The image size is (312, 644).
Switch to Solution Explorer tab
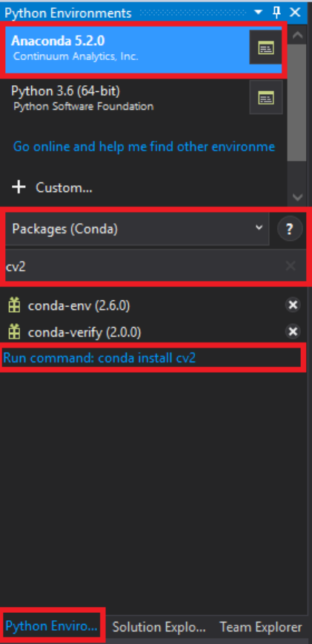pos(159,627)
